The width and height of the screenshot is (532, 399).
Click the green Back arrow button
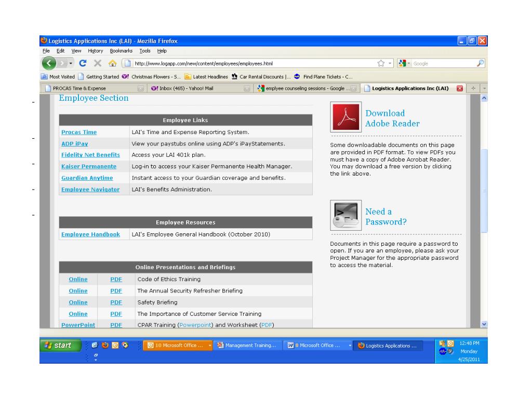(49, 63)
